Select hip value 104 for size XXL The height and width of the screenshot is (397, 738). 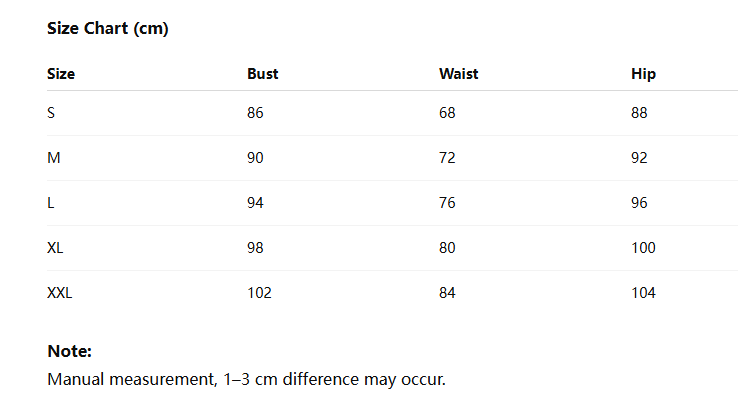[x=643, y=293]
